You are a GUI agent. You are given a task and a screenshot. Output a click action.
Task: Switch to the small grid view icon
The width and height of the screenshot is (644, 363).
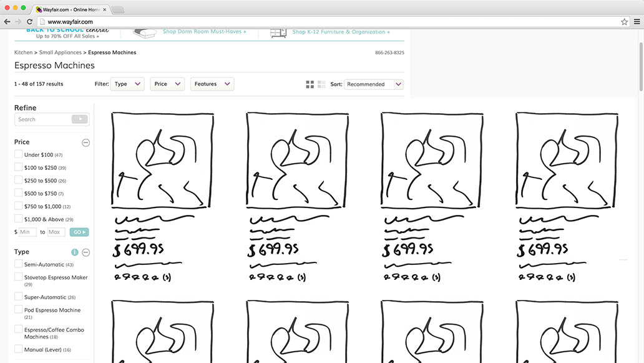[x=321, y=84]
